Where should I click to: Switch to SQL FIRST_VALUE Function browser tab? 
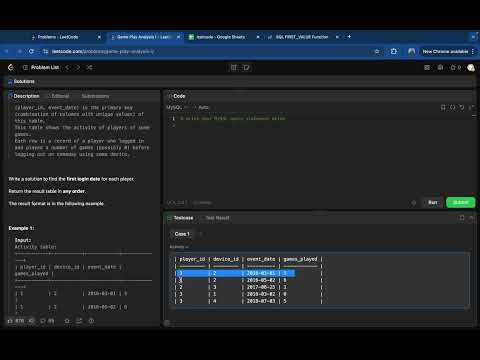tap(302, 37)
